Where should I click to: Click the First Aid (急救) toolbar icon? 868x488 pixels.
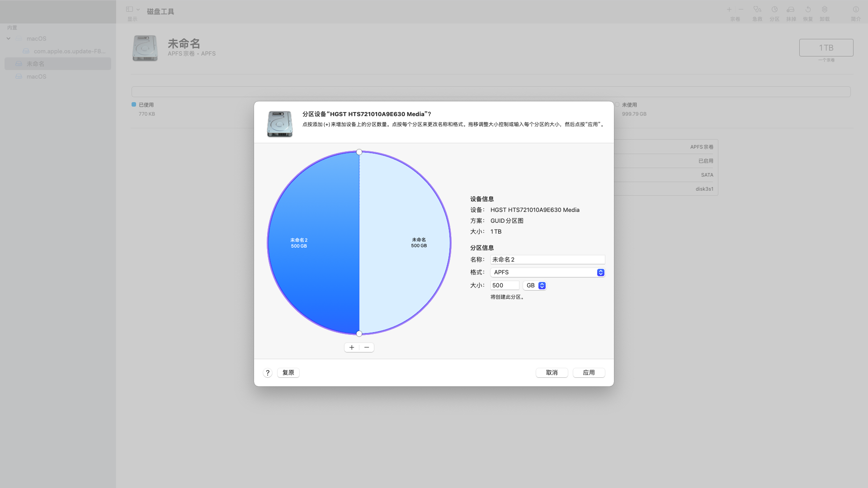pyautogui.click(x=757, y=9)
